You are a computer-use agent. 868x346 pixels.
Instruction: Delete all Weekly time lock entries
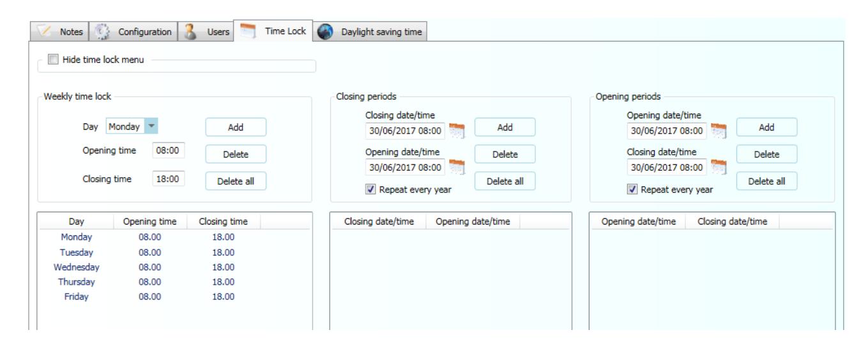[x=236, y=181]
